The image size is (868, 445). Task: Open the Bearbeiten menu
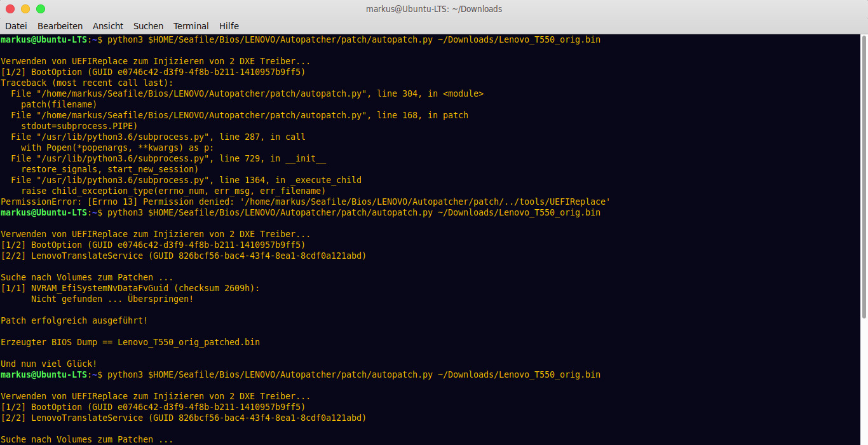pos(60,26)
